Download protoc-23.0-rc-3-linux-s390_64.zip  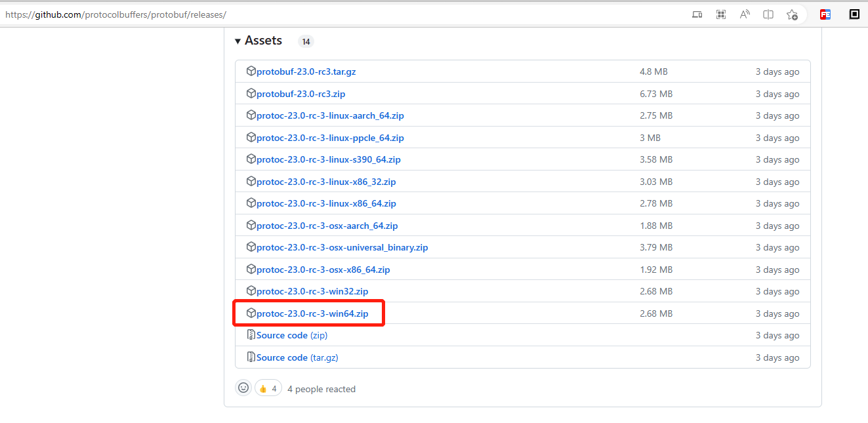(x=329, y=160)
